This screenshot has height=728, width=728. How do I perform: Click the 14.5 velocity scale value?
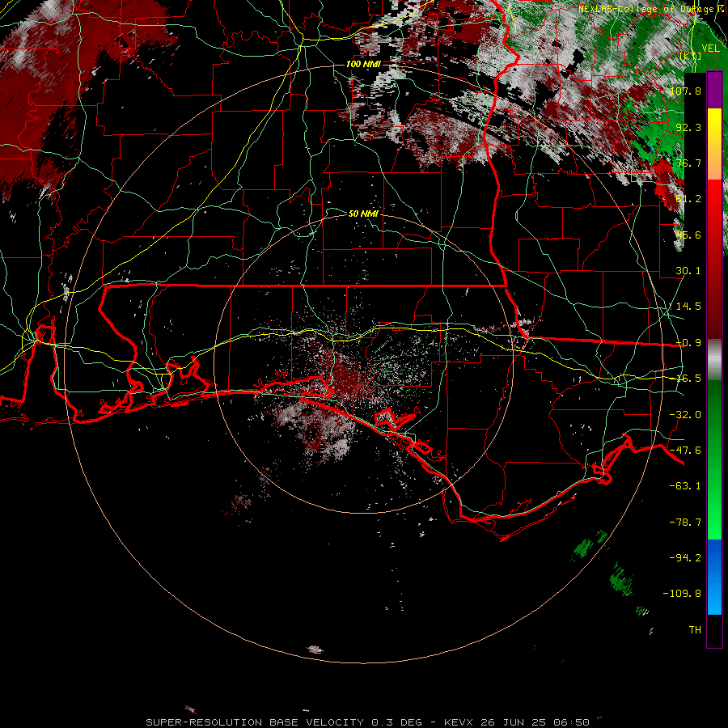coord(688,307)
